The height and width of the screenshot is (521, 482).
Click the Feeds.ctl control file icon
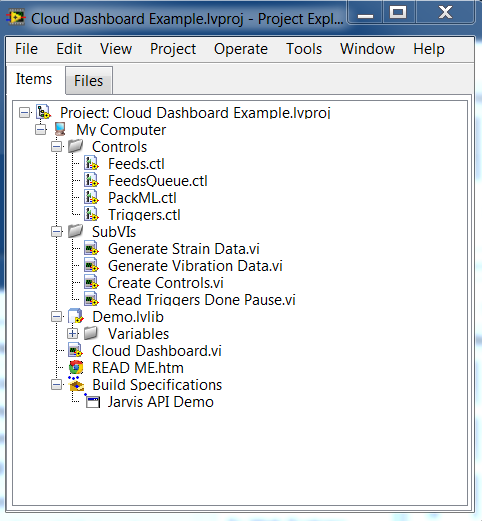91,163
